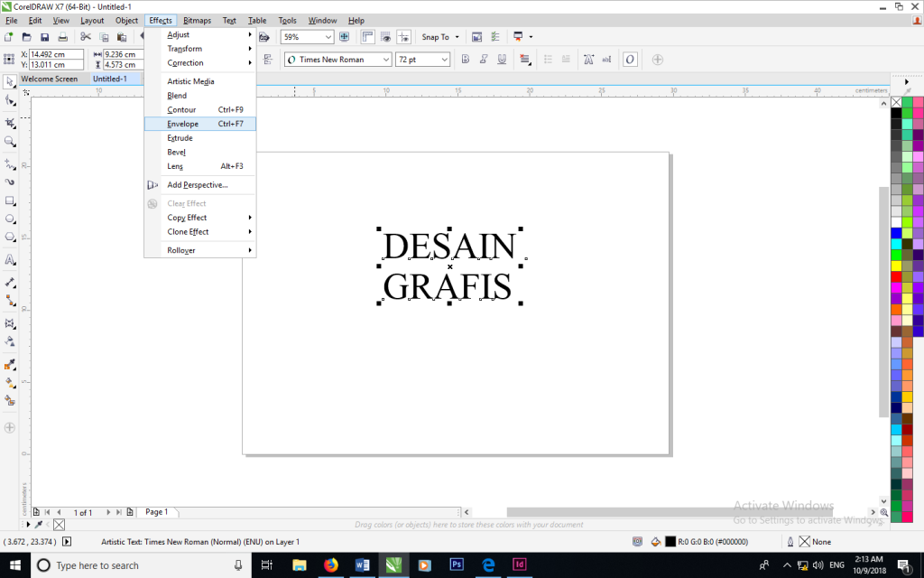Select the Text tool in toolbox
This screenshot has width=924, height=578.
click(x=10, y=259)
